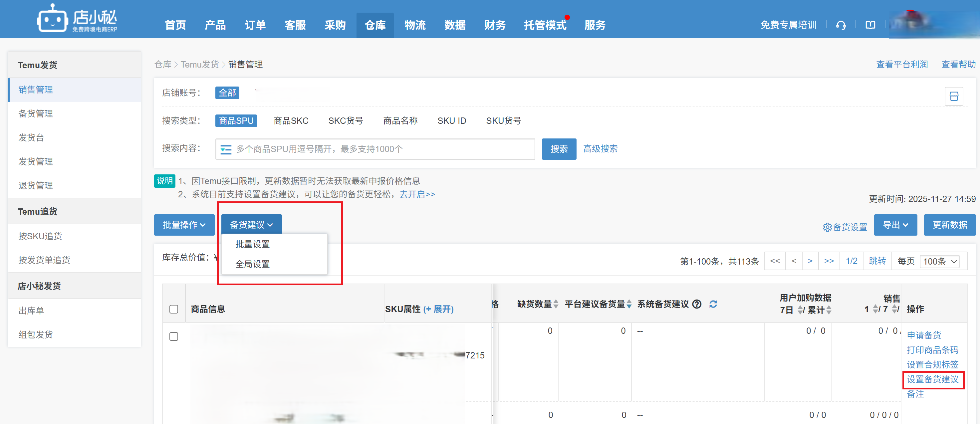Click the store selector icon beside 店铺账号
Screen dimensions: 980x424
click(954, 96)
